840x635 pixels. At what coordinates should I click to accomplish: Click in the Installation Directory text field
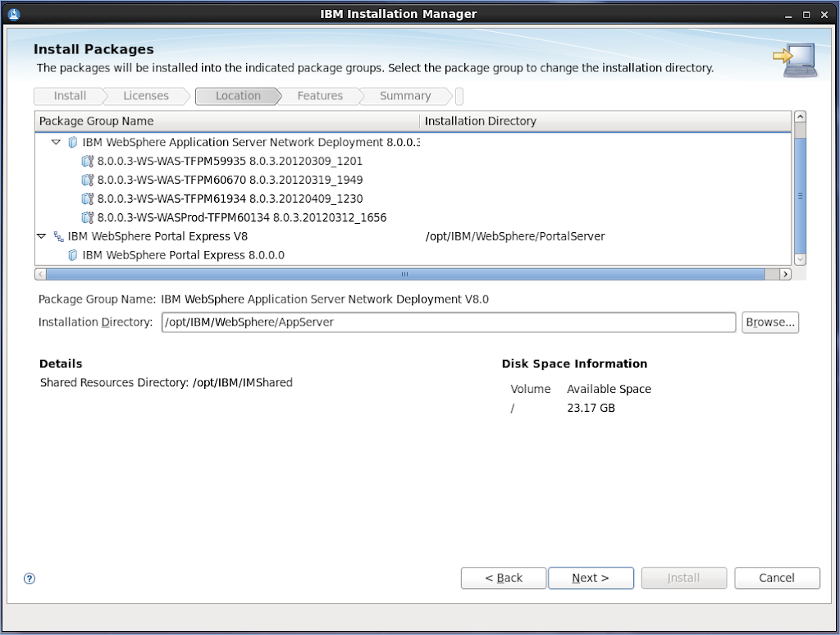click(448, 322)
